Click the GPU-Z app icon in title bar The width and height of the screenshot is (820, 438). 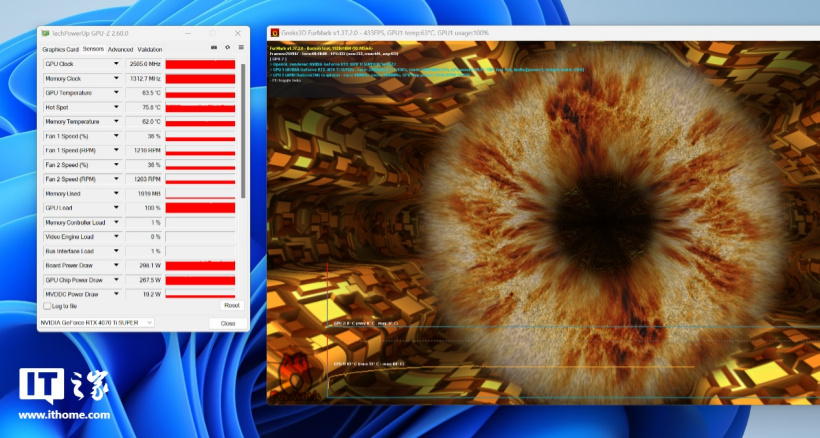[45, 33]
